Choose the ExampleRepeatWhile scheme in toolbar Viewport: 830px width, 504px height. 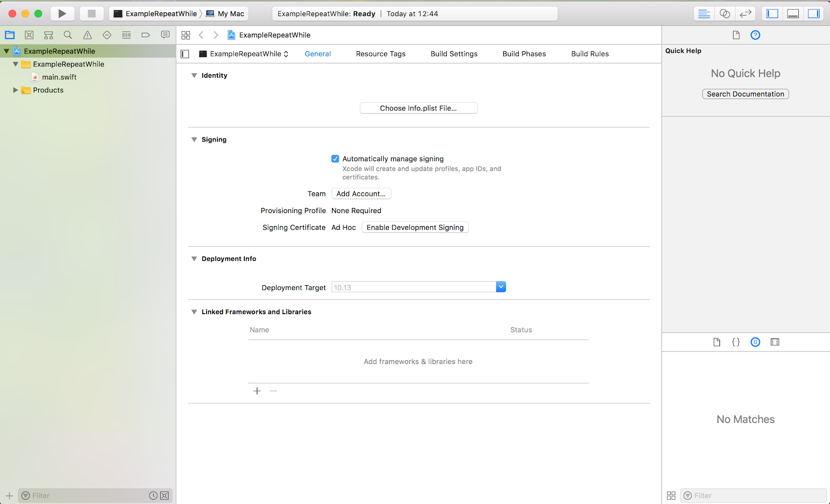click(155, 13)
